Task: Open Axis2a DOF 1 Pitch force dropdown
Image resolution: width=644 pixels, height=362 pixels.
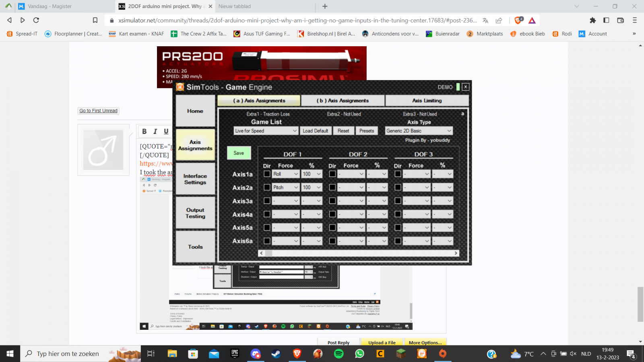Action: pos(286,187)
